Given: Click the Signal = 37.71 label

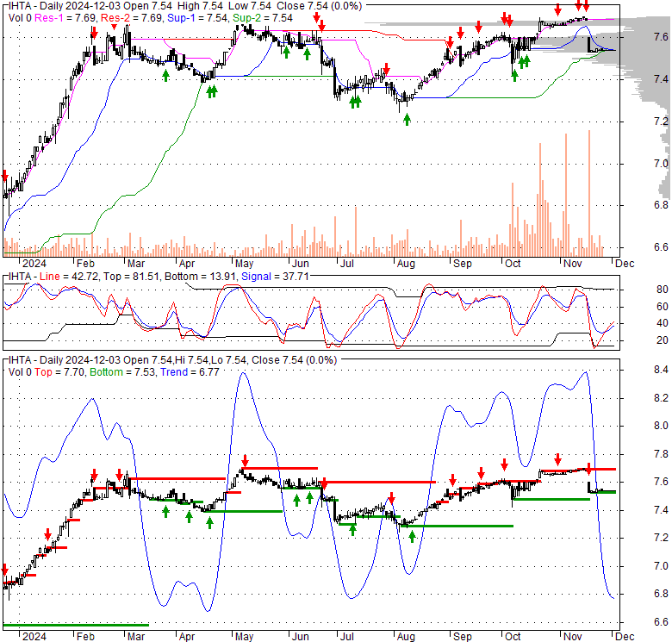Looking at the screenshot, I should coord(275,277).
